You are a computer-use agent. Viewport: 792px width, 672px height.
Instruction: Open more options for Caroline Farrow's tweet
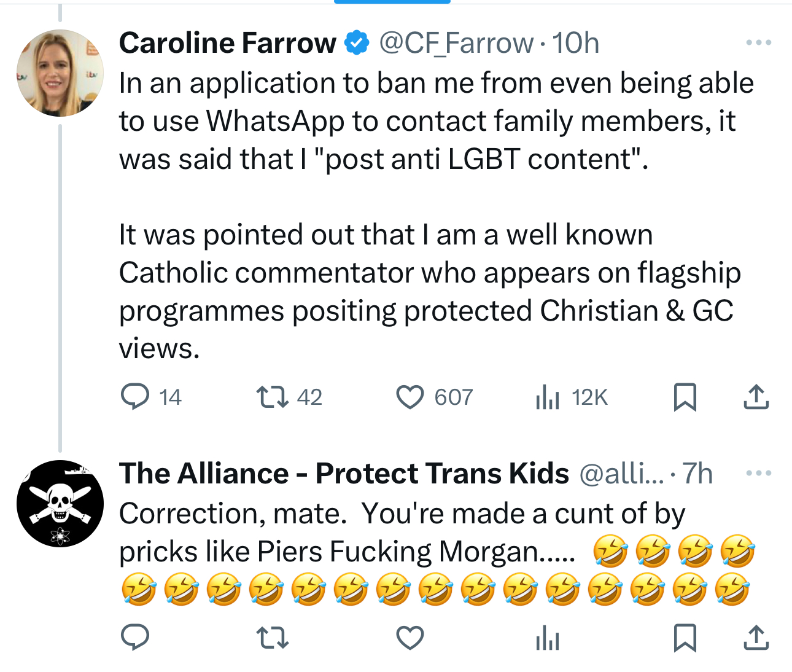758,43
